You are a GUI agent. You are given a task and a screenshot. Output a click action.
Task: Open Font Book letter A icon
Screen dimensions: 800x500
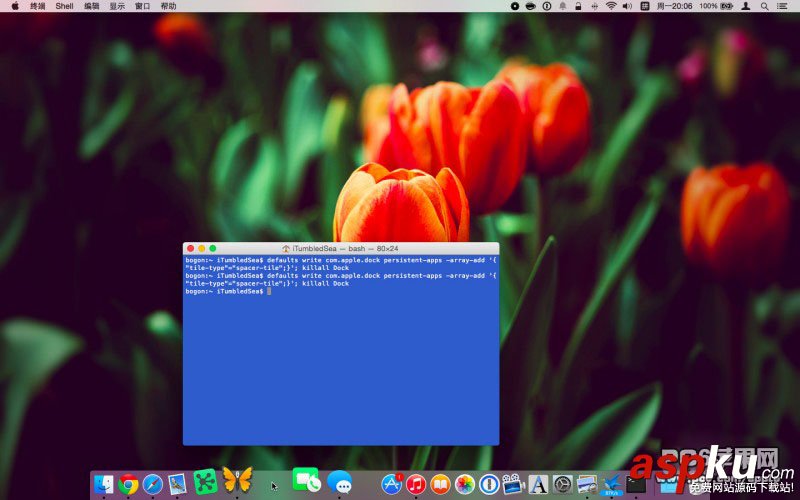tap(538, 484)
